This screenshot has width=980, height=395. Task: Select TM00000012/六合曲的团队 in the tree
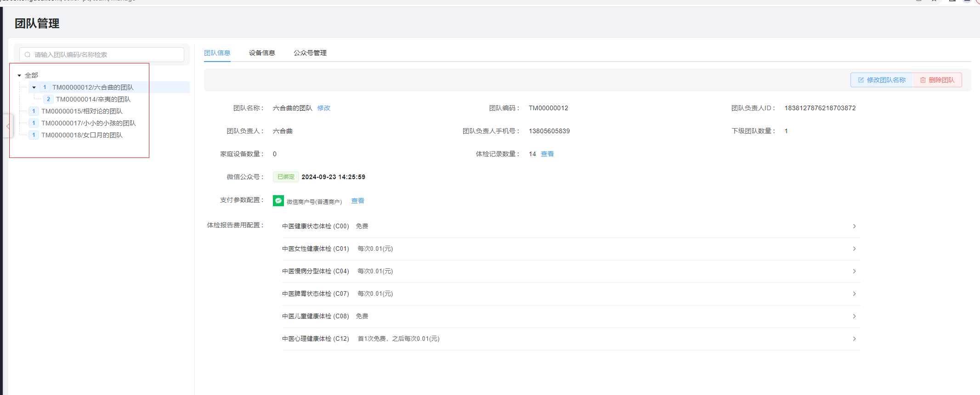(93, 87)
